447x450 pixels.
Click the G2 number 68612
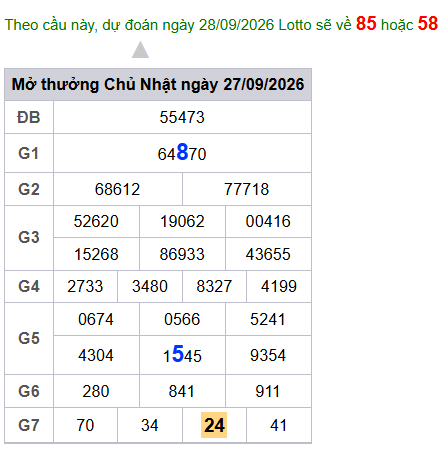[x=117, y=189]
